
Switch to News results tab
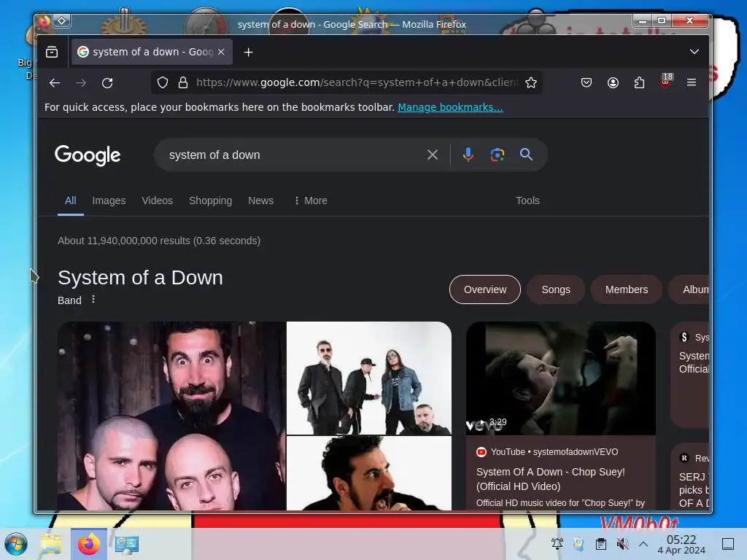coord(260,201)
